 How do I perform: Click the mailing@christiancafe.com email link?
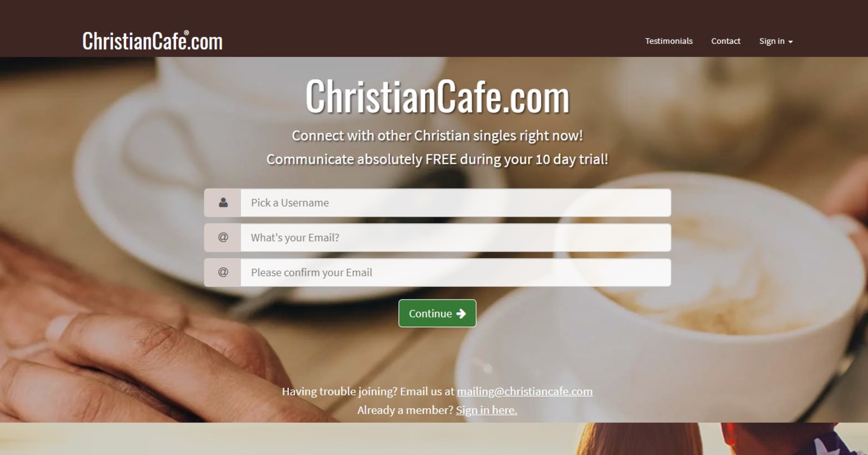point(524,391)
